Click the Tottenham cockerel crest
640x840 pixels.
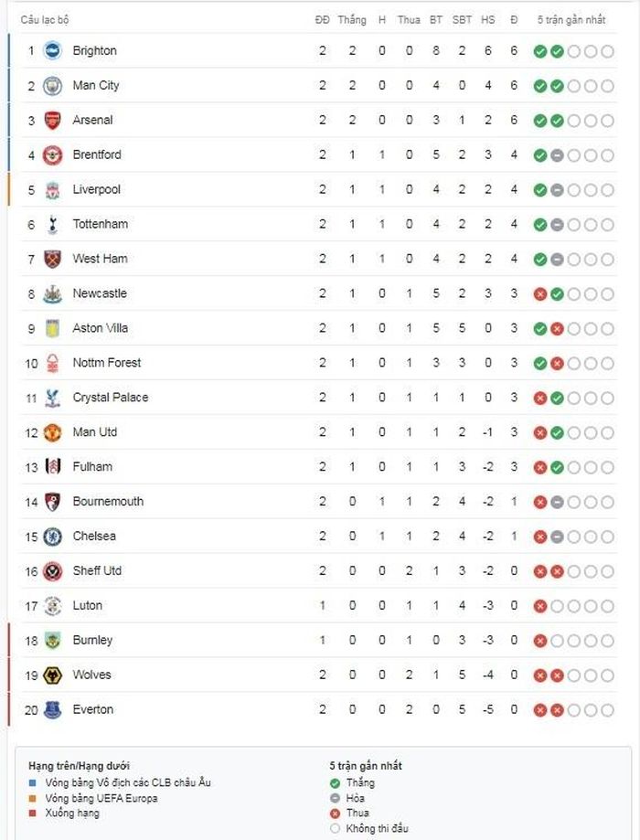(52, 225)
